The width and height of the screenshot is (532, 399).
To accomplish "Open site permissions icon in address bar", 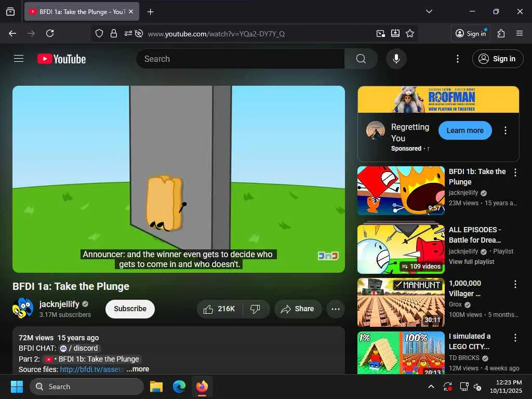I will (128, 33).
